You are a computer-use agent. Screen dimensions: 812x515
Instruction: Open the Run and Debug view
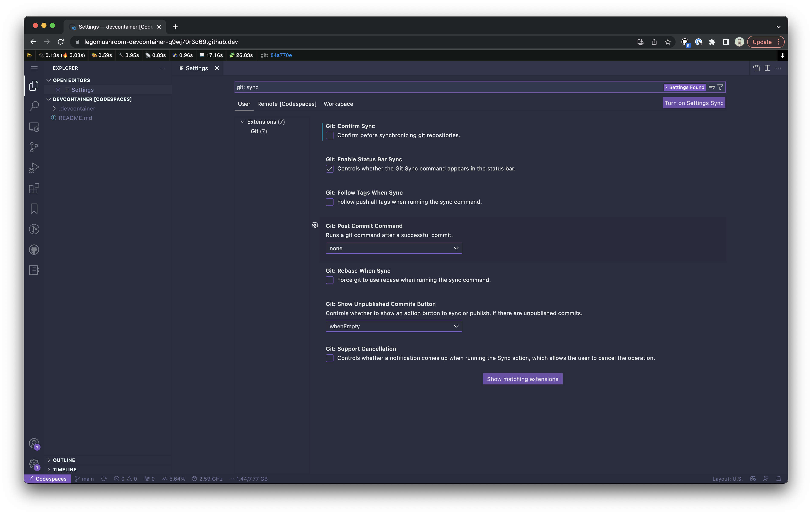[x=34, y=168]
